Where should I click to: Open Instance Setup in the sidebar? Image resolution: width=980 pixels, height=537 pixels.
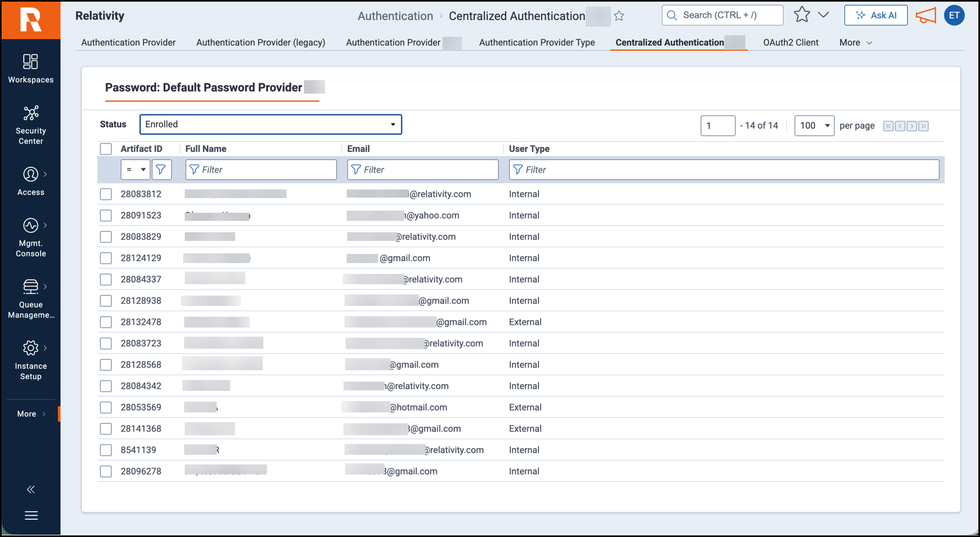point(31,361)
